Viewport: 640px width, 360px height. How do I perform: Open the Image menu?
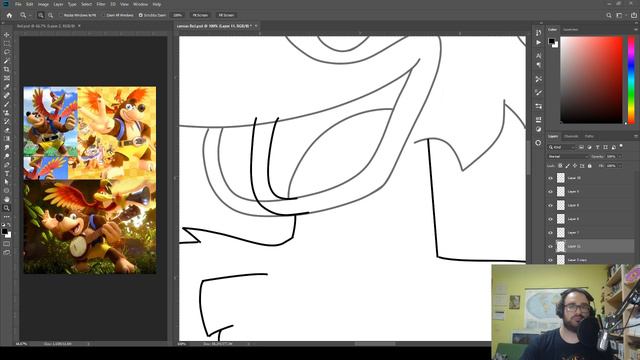tap(43, 4)
